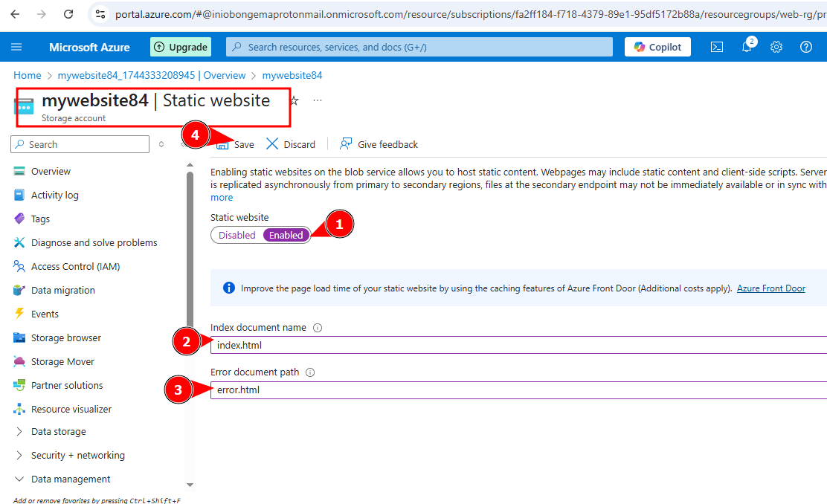The height and width of the screenshot is (504, 827).
Task: Reload the page with refresh icon
Action: [68, 14]
